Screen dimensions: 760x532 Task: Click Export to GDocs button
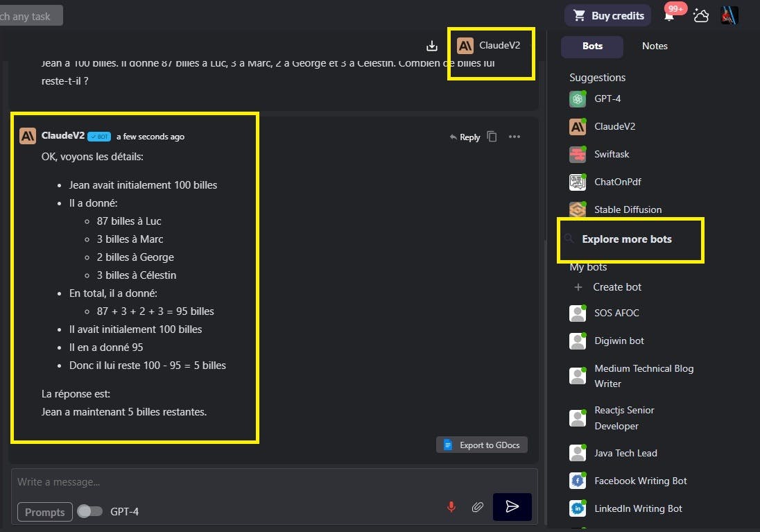point(482,445)
